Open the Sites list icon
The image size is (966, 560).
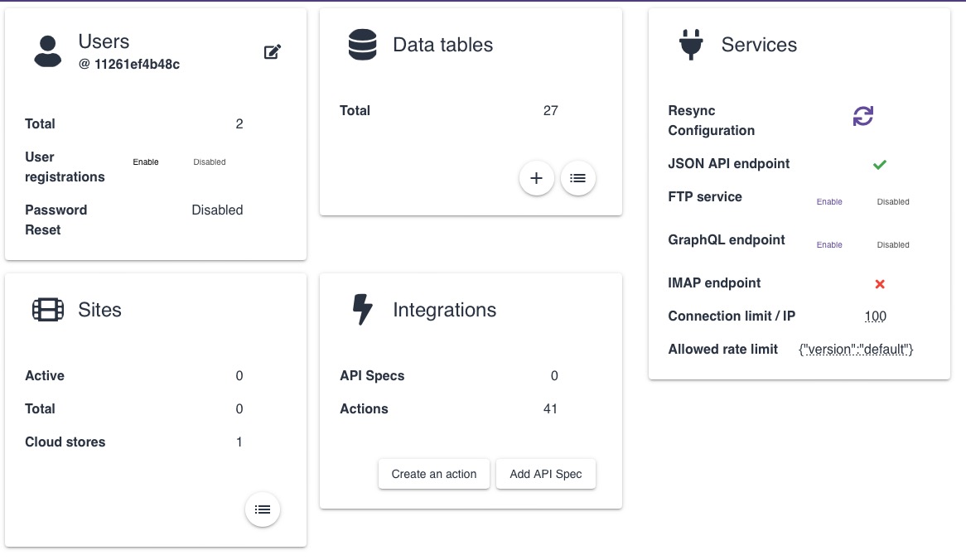coord(263,509)
